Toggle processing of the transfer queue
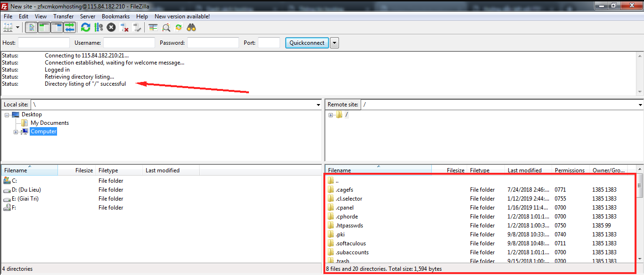 [x=98, y=27]
